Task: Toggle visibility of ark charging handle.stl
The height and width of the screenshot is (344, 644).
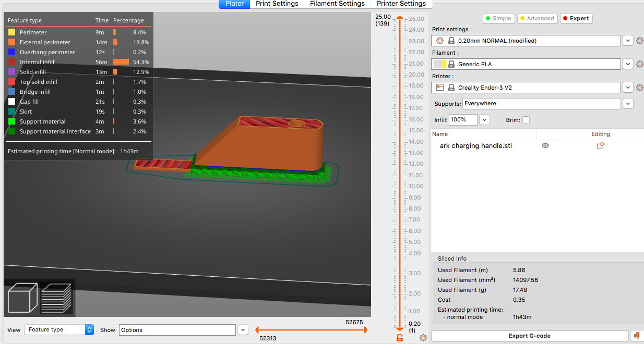Action: click(545, 145)
